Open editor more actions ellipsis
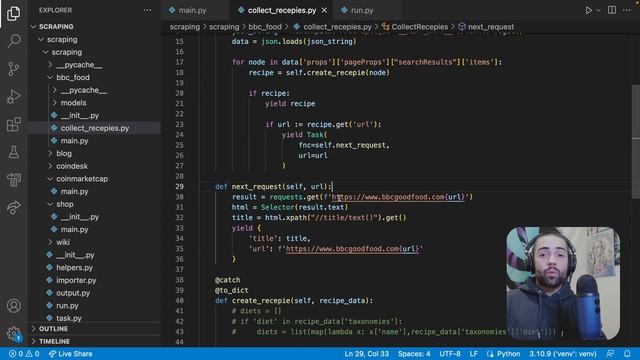640x360 pixels. (x=627, y=10)
